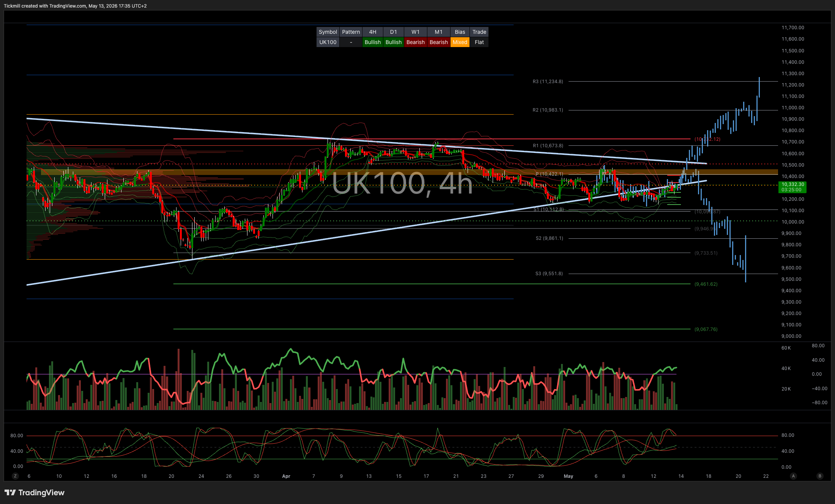Click 10,000.00 on the price axis
835x504 pixels.
pos(793,222)
